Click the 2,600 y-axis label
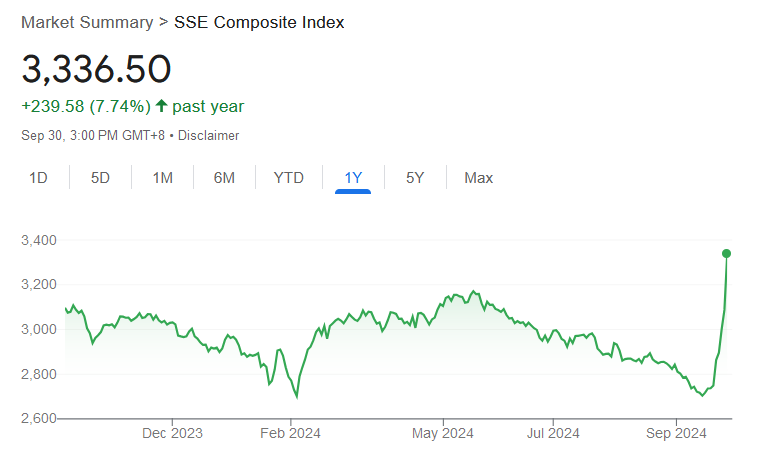This screenshot has height=451, width=767. pyautogui.click(x=39, y=419)
